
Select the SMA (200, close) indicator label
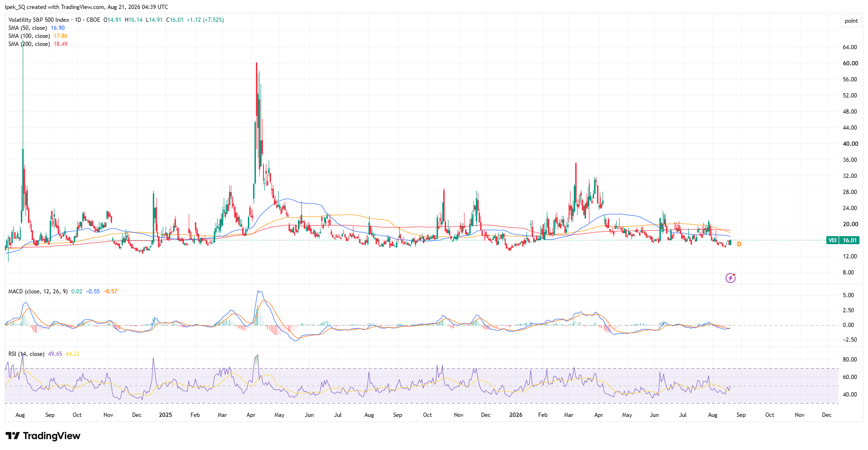[29, 44]
